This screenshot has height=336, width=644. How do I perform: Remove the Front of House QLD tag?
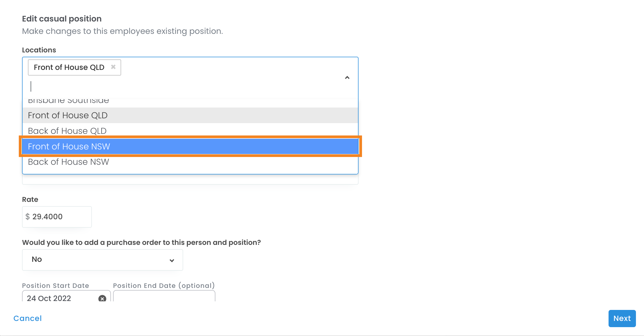point(113,67)
